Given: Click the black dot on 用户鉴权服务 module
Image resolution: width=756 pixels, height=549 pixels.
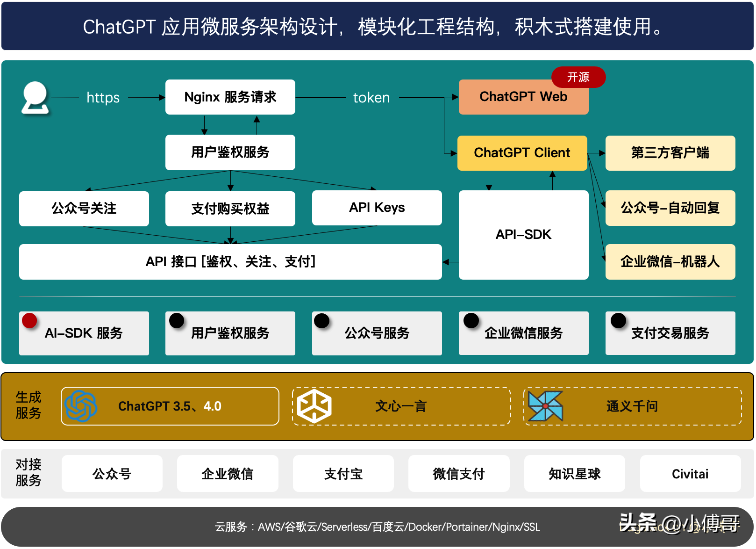Looking at the screenshot, I should (x=177, y=320).
